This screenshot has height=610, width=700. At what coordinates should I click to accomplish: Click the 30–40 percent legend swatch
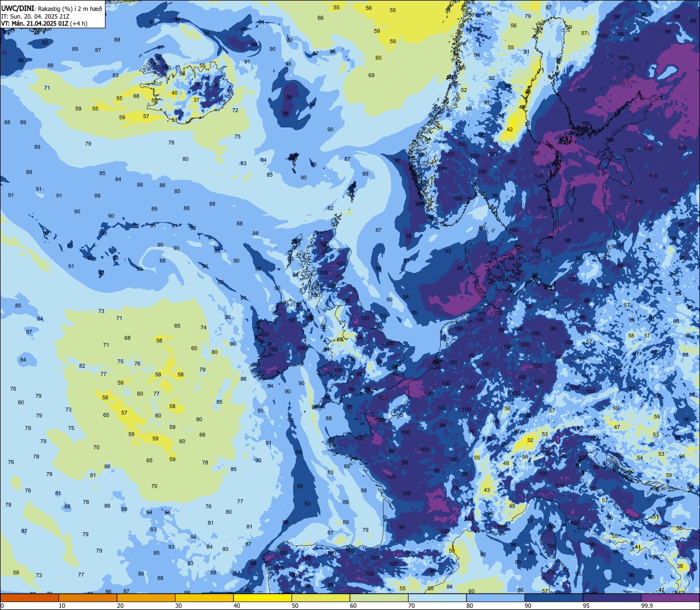[204, 597]
